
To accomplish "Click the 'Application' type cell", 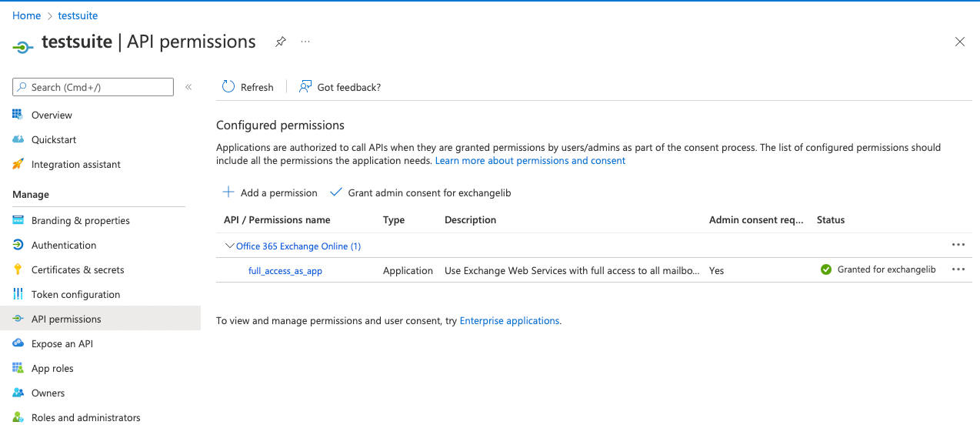I will tap(408, 271).
